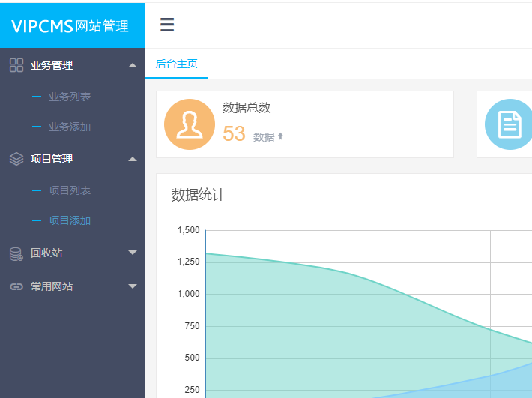Select 项目添加 in the sidebar
Image resolution: width=532 pixels, height=398 pixels.
tap(70, 220)
